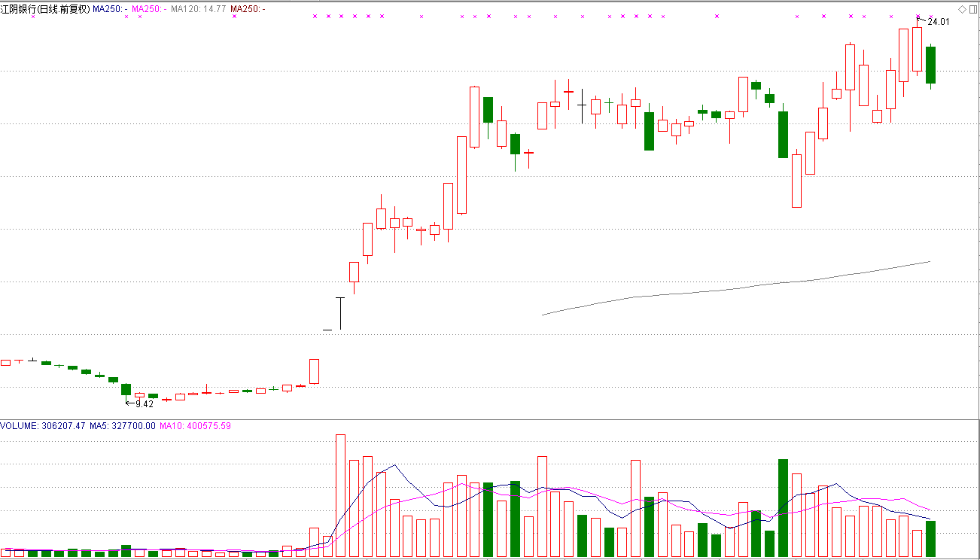Image resolution: width=980 pixels, height=560 pixels.
Task: Click the 24.01 high price label
Action: (x=938, y=22)
